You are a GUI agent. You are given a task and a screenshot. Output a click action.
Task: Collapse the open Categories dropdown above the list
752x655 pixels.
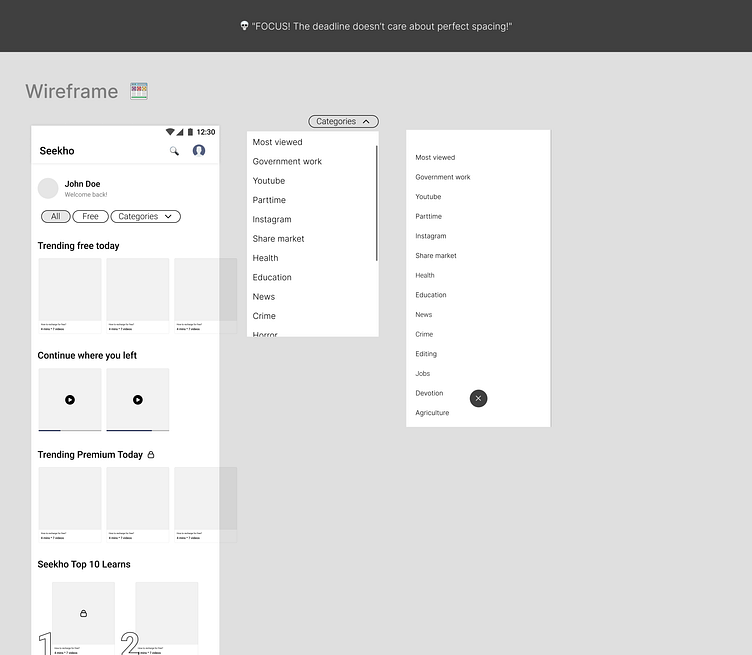point(343,121)
